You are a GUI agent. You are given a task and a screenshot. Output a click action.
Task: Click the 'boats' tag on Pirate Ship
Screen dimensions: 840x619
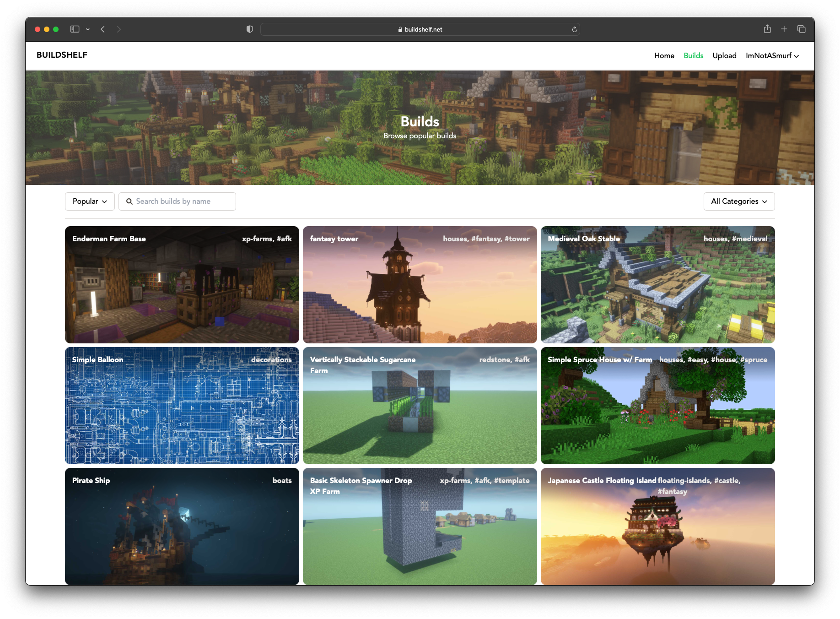pyautogui.click(x=282, y=480)
